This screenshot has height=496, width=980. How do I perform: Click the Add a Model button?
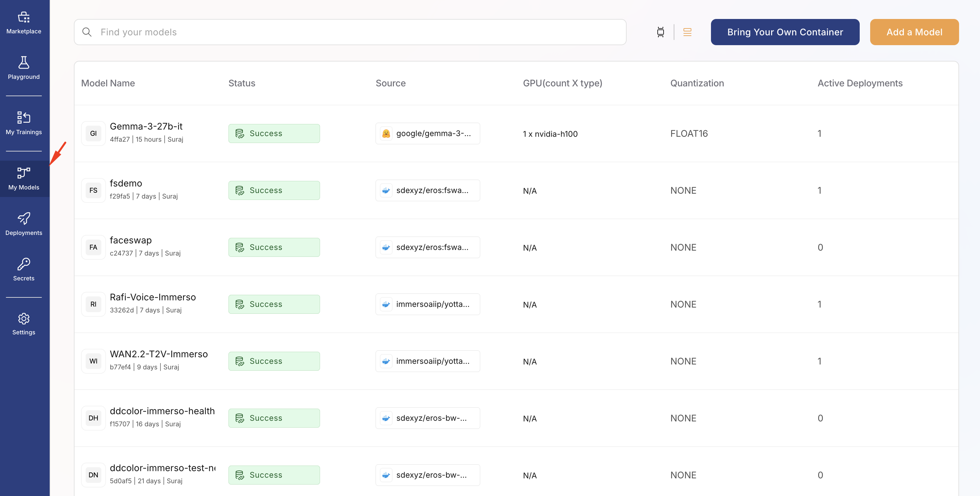pos(914,32)
